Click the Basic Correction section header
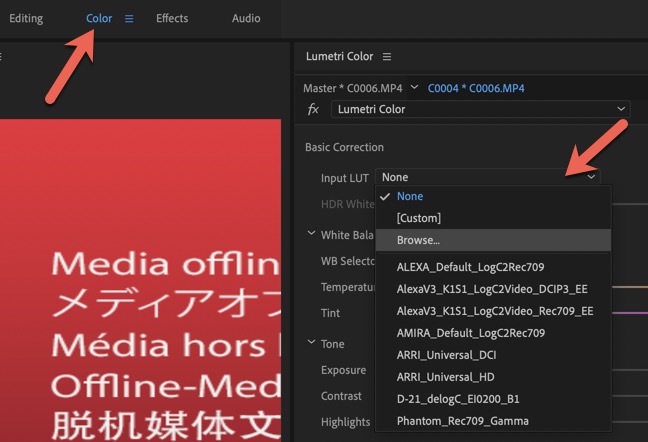The height and width of the screenshot is (442, 648). point(344,147)
